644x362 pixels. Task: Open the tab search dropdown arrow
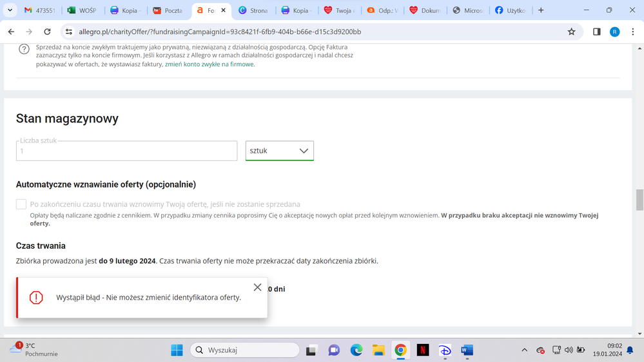pos(10,10)
